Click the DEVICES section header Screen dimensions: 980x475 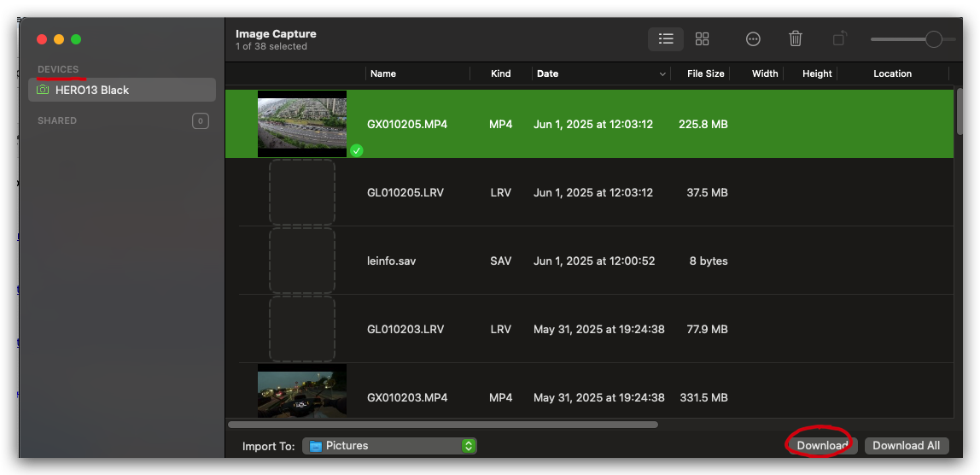point(58,69)
